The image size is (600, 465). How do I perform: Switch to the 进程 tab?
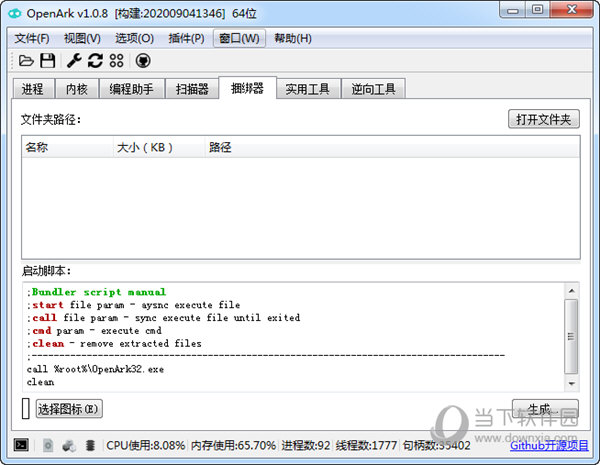click(x=33, y=89)
